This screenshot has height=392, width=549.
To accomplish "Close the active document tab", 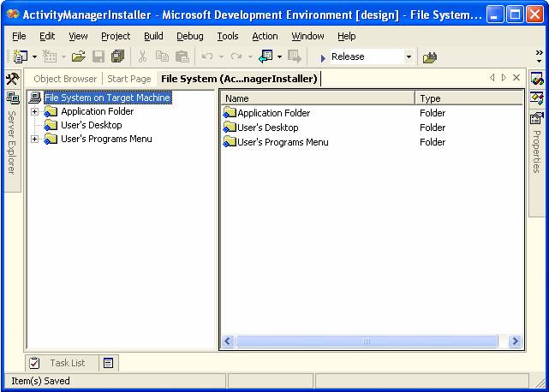I will click(x=516, y=78).
